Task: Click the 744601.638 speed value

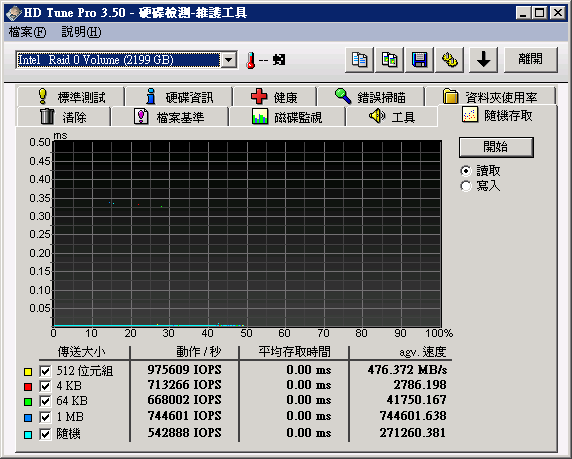Action: [x=413, y=416]
